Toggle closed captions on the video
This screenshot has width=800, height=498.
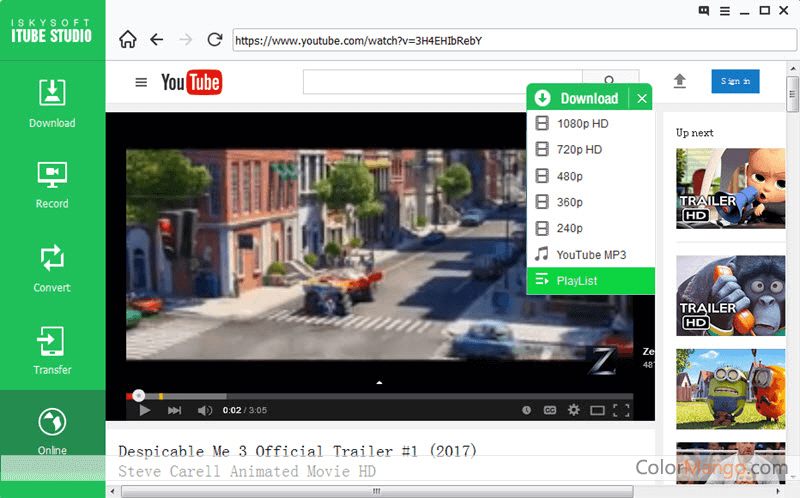tap(549, 410)
